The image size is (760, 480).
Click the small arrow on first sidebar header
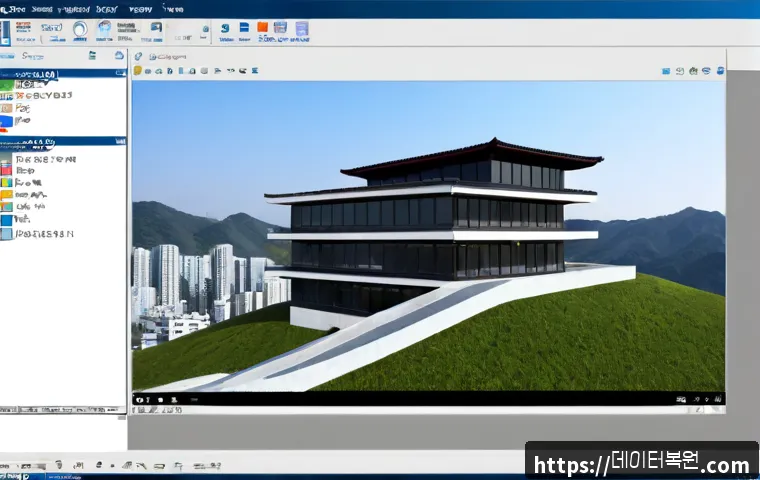click(x=120, y=74)
